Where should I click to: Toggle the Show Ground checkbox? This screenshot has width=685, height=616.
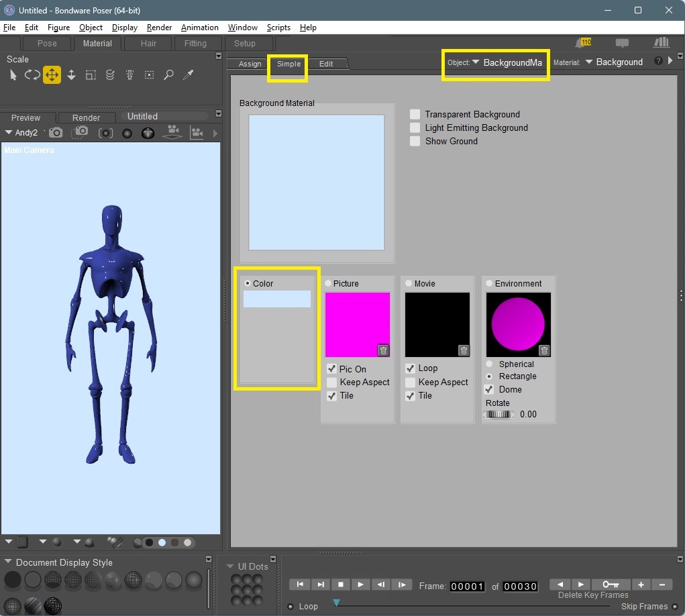point(415,142)
